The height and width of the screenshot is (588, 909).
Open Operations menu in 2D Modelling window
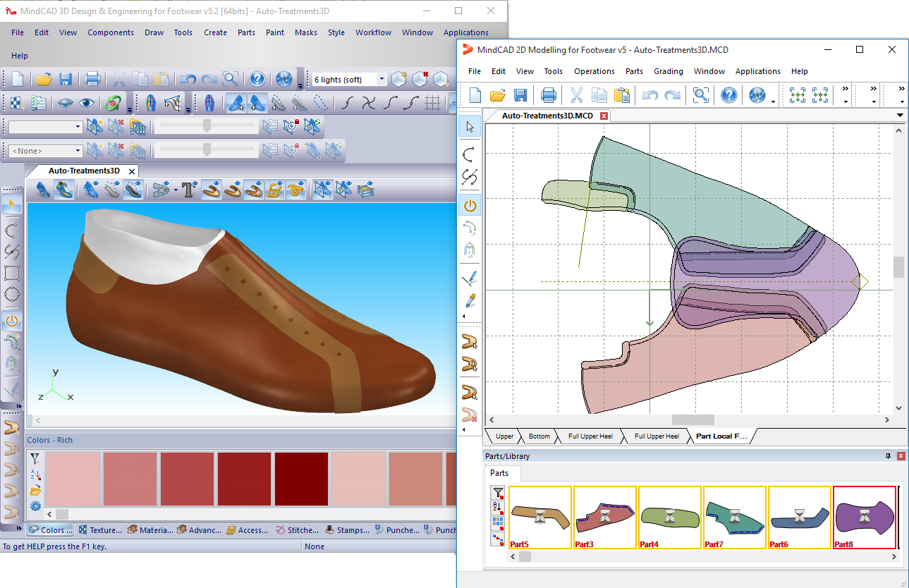point(594,71)
